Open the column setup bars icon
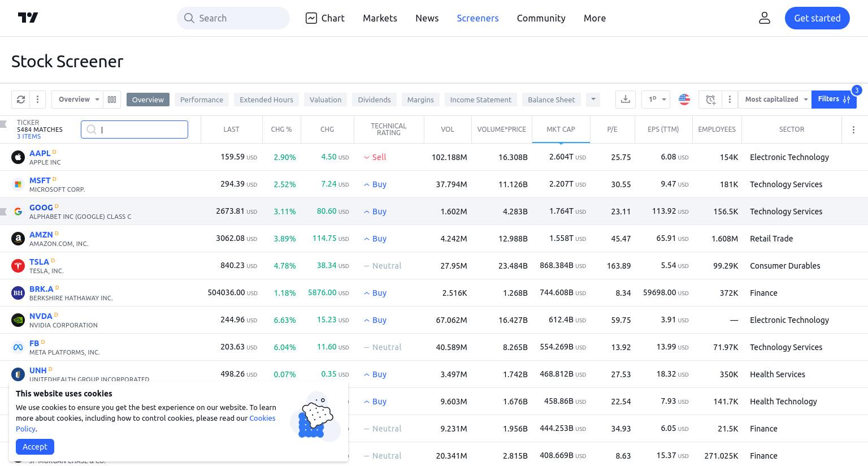The width and height of the screenshot is (868, 466). tap(112, 100)
